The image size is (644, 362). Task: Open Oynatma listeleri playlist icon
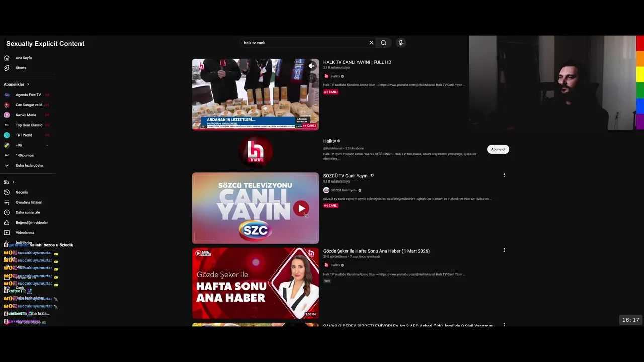point(7,202)
